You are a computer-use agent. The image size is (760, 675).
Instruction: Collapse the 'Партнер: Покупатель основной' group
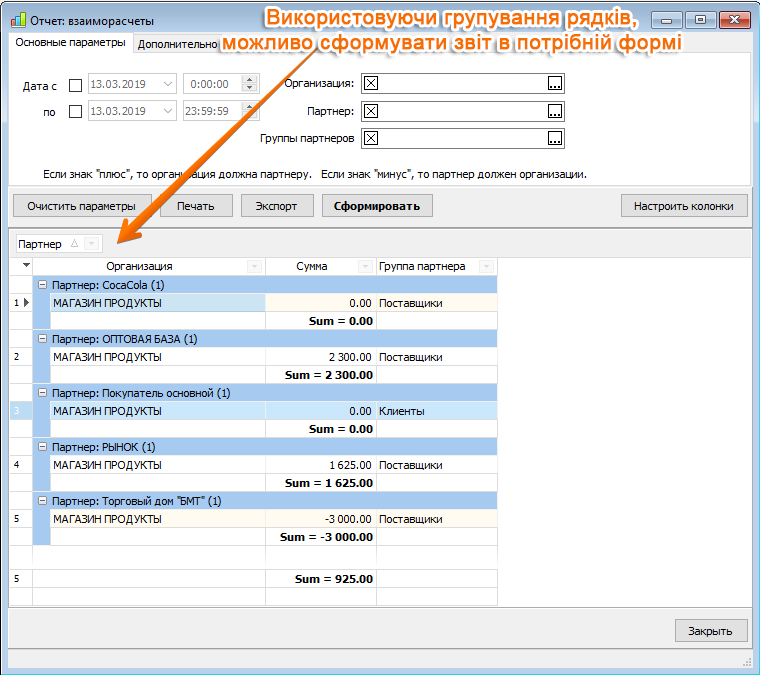43,392
